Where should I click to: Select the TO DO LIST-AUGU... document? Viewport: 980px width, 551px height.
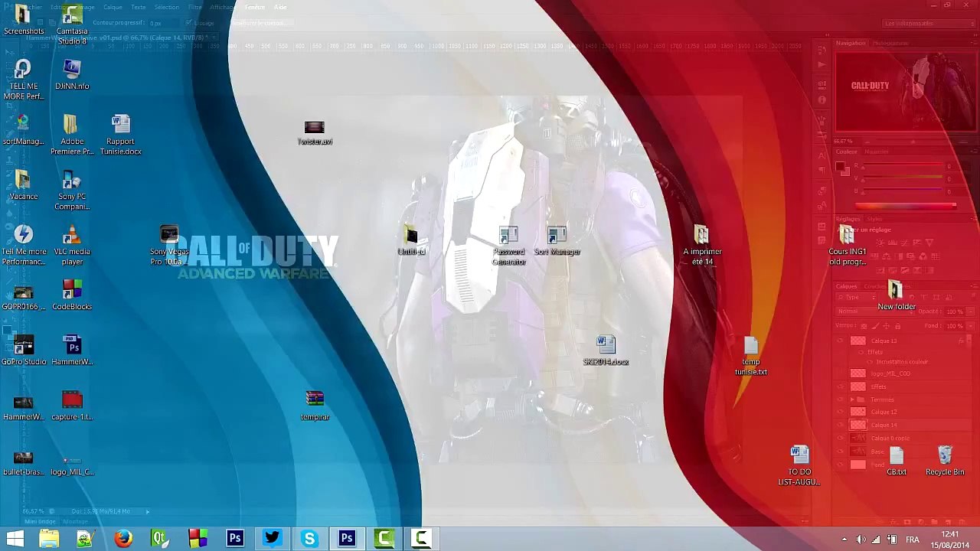point(799,466)
